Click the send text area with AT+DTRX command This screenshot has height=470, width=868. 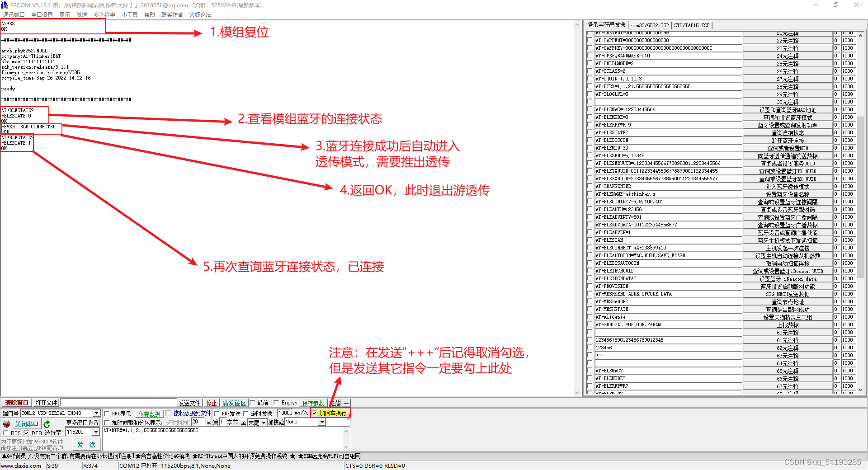pos(223,438)
